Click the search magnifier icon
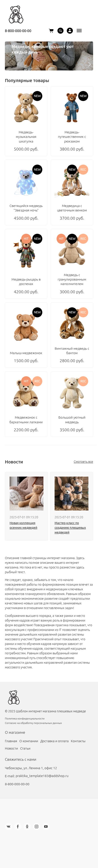 60,31
